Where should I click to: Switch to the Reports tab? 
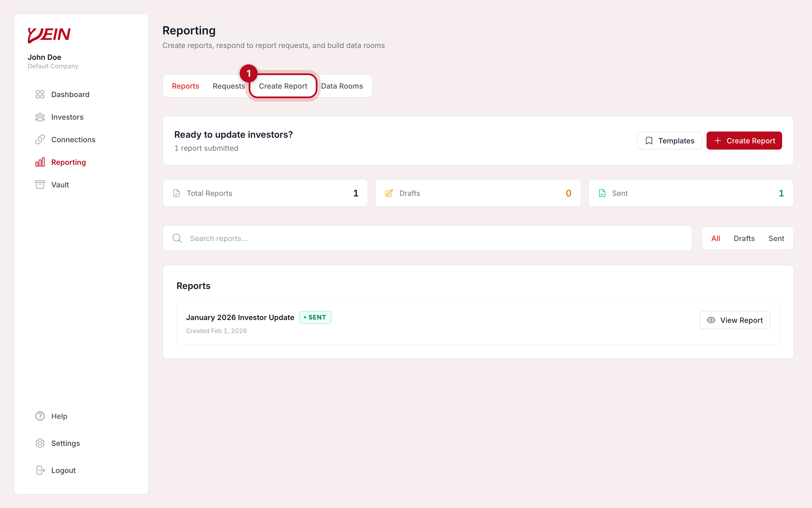click(x=185, y=86)
